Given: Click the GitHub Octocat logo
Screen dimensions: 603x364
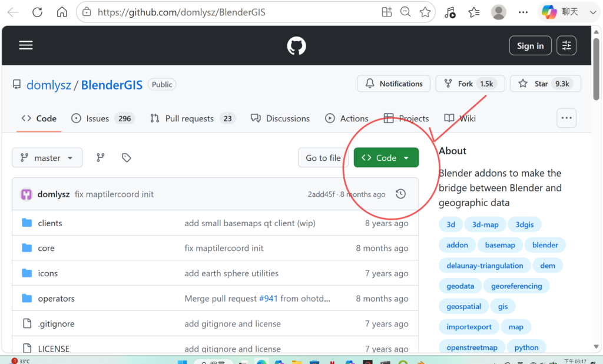Looking at the screenshot, I should (x=297, y=46).
